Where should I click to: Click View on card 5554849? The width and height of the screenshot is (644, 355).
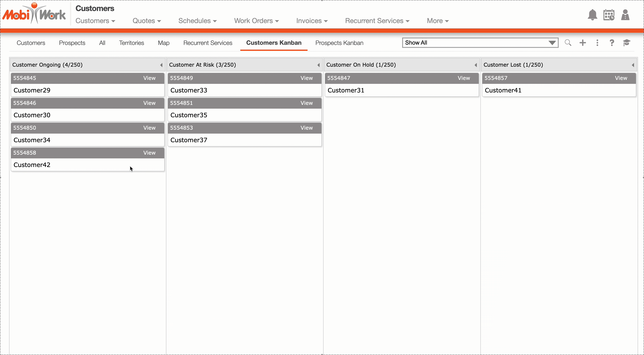tap(307, 78)
